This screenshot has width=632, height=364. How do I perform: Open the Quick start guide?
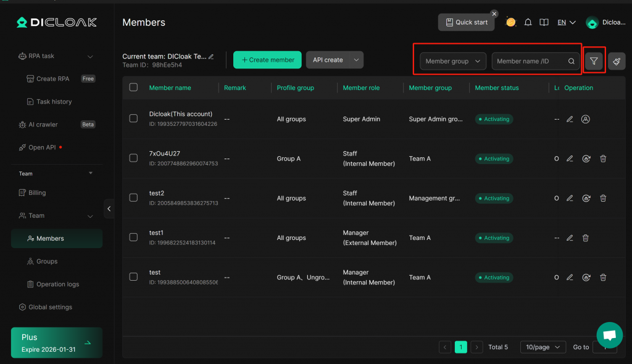click(466, 22)
